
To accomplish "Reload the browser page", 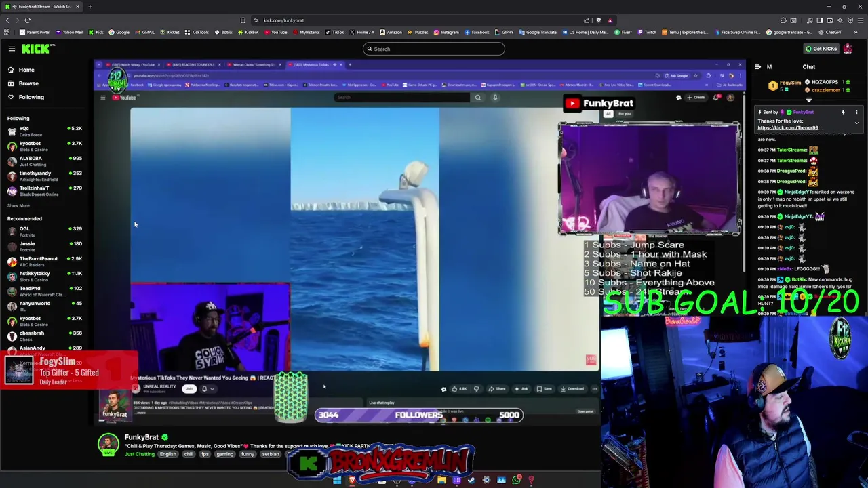I will click(x=27, y=20).
